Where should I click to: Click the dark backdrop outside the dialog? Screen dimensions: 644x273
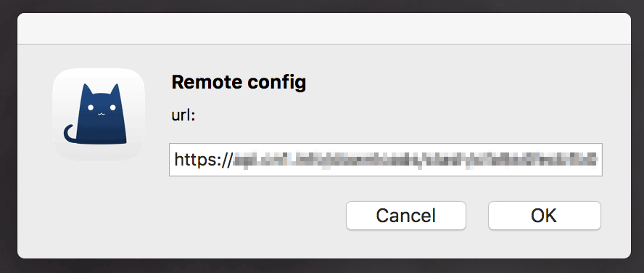tap(322, 266)
